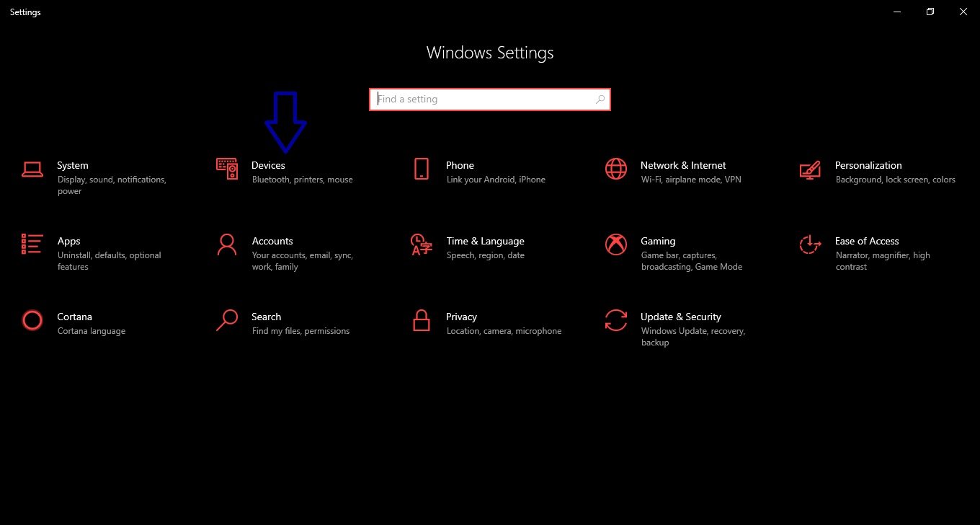Open the Gaming Xbox icon
Viewport: 980px width, 525px height.
click(x=616, y=244)
